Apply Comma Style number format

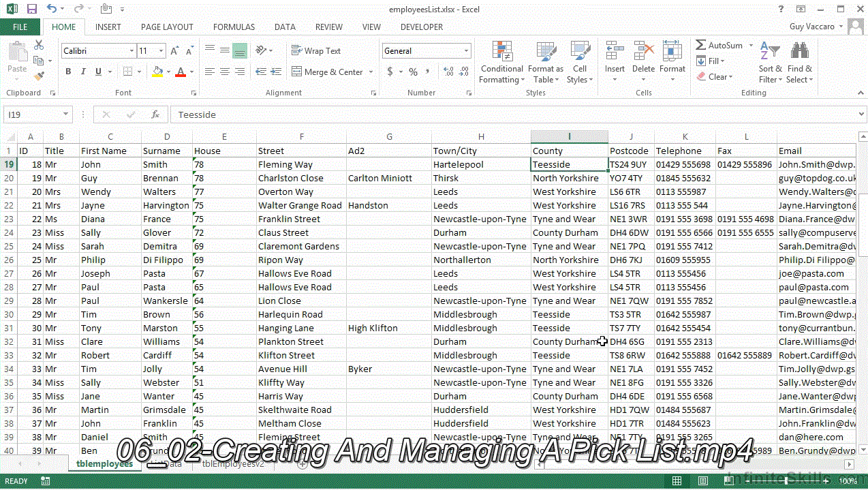pyautogui.click(x=428, y=72)
